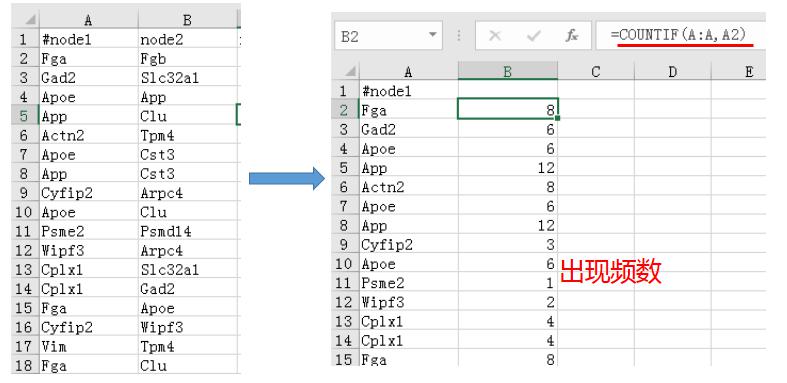Click the Name Box showing B2
The height and width of the screenshot is (383, 787).
pos(388,36)
